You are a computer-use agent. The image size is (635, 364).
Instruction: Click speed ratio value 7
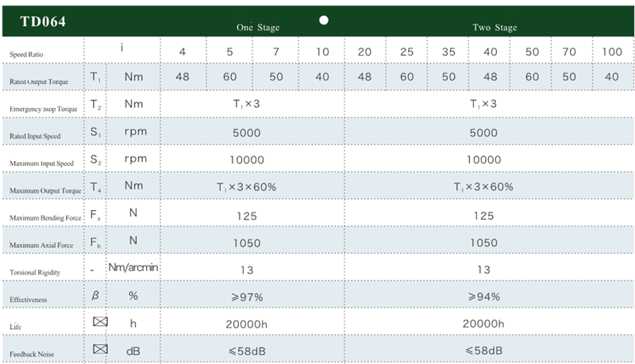[276, 52]
